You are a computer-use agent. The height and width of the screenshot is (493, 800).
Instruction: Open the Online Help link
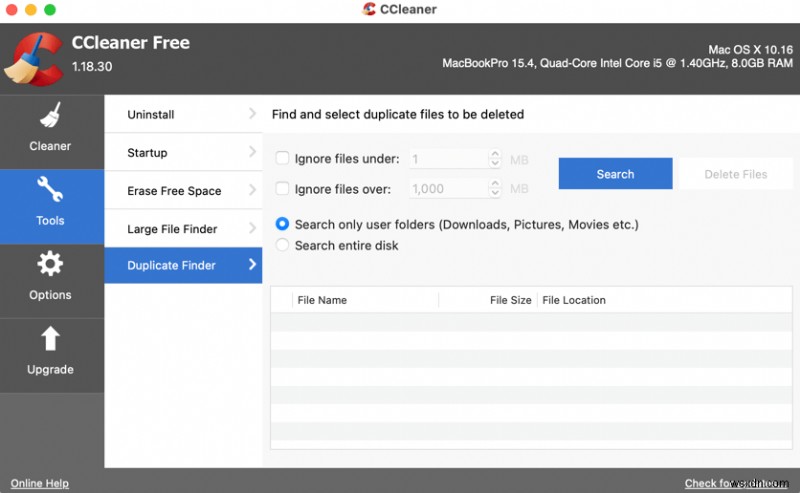click(x=40, y=483)
